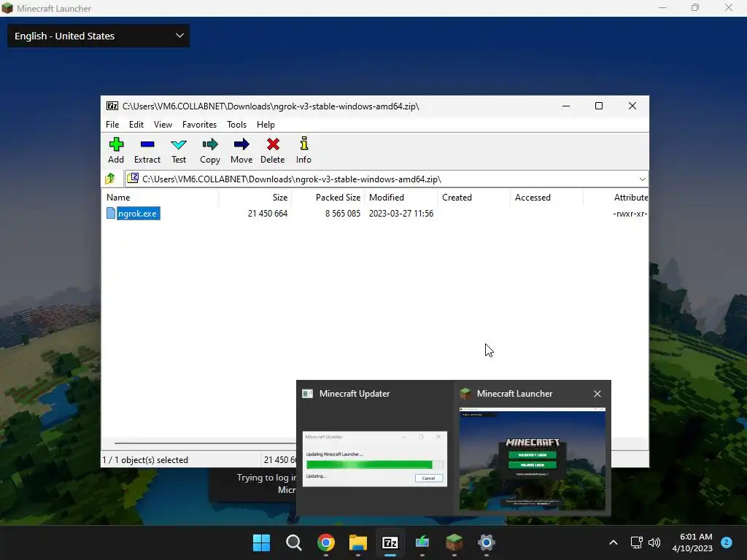Minimize the 7-Zip window
747x560 pixels.
(x=566, y=106)
